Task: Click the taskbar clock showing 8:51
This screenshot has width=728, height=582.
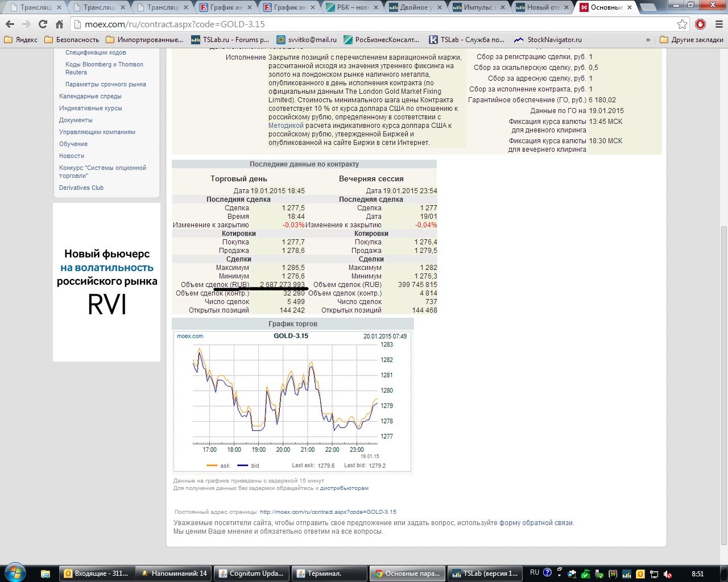Action: pyautogui.click(x=697, y=573)
